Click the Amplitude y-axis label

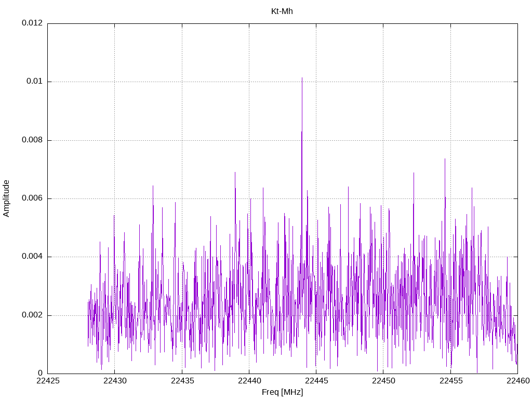click(x=6, y=198)
